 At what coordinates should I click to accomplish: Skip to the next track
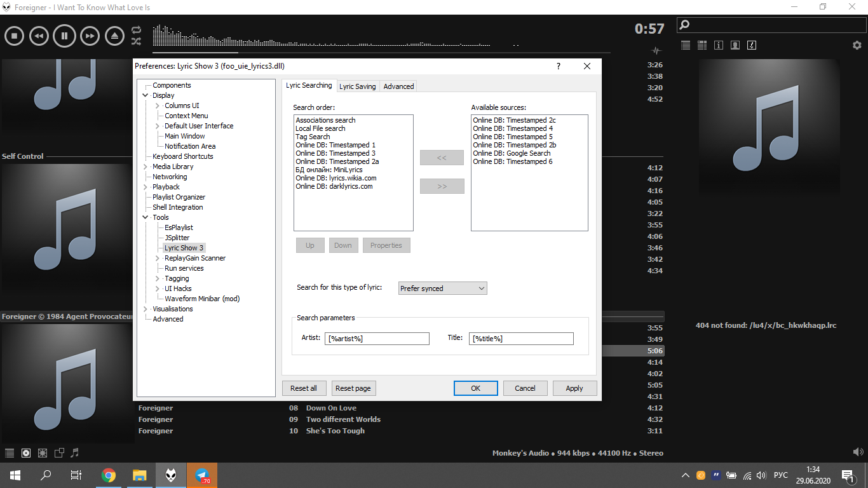[90, 36]
